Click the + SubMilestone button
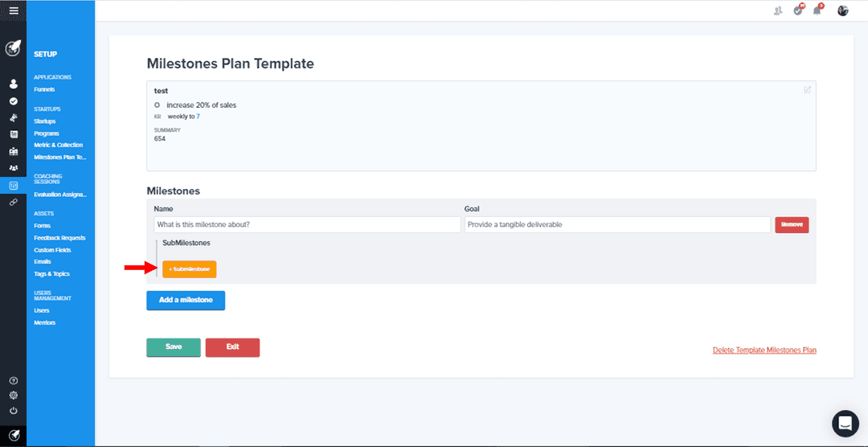 coord(190,269)
